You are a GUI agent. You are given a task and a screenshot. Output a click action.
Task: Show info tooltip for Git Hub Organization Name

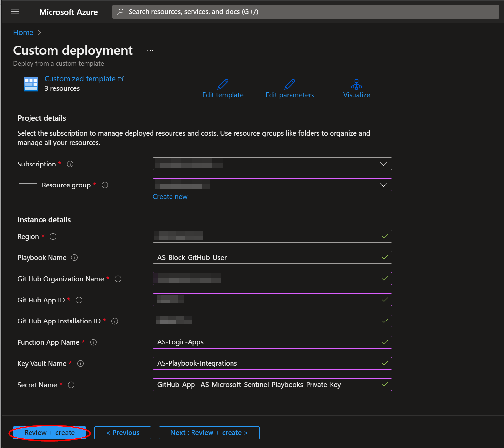point(118,279)
